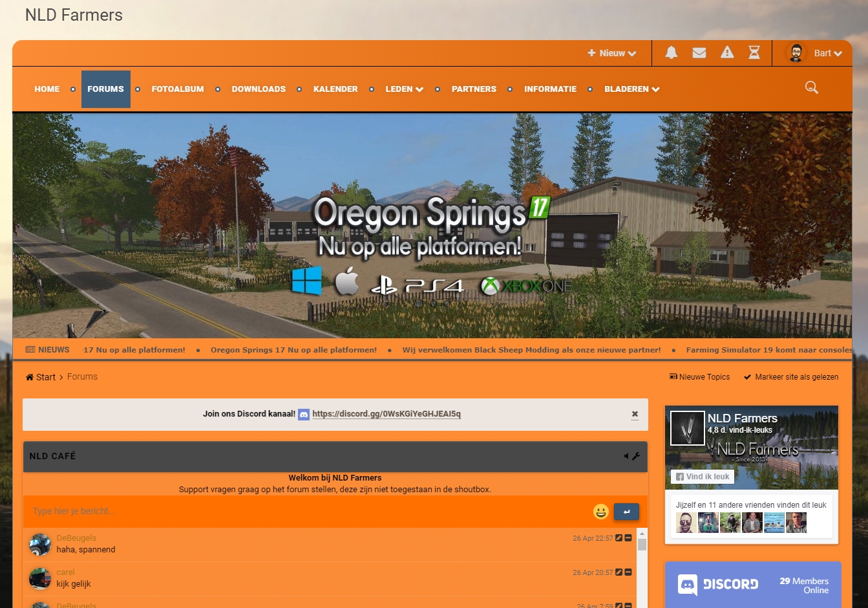The image size is (868, 608).
Task: Click the Facebook 'Vind ik leuk' button
Action: [x=703, y=477]
